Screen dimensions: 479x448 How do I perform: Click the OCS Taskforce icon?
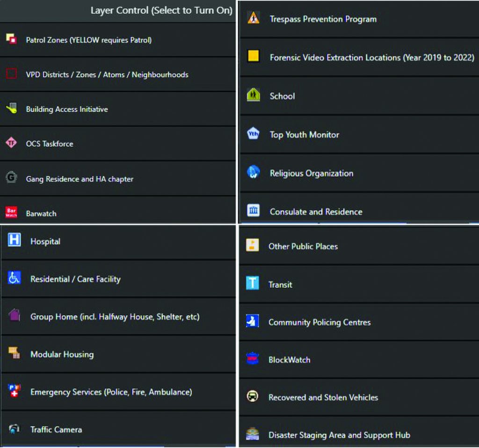tap(10, 144)
